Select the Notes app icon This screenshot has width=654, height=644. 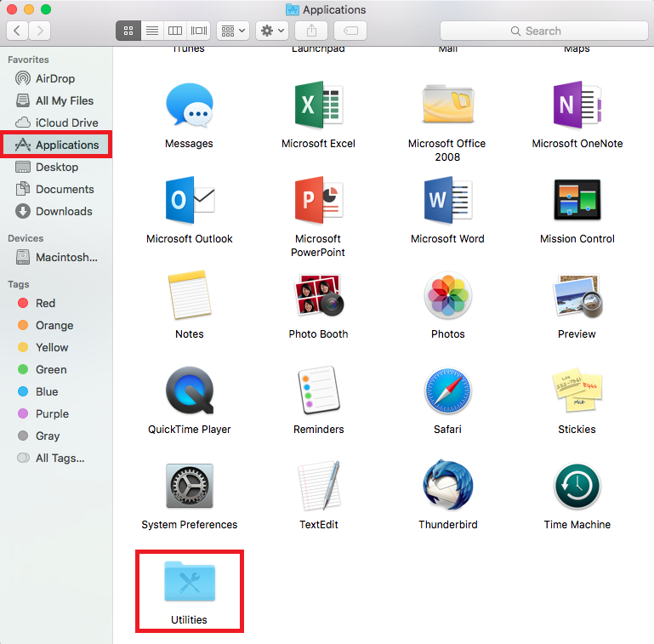[x=190, y=295]
